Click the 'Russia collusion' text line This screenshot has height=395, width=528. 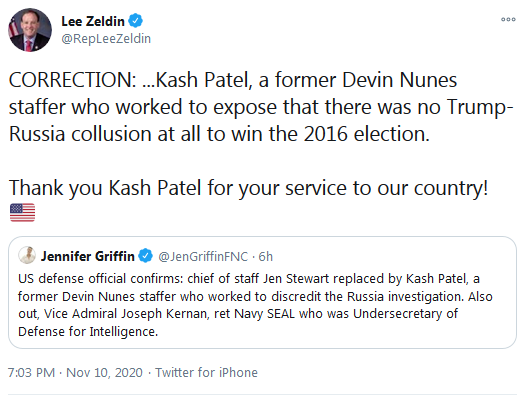pyautogui.click(x=219, y=134)
